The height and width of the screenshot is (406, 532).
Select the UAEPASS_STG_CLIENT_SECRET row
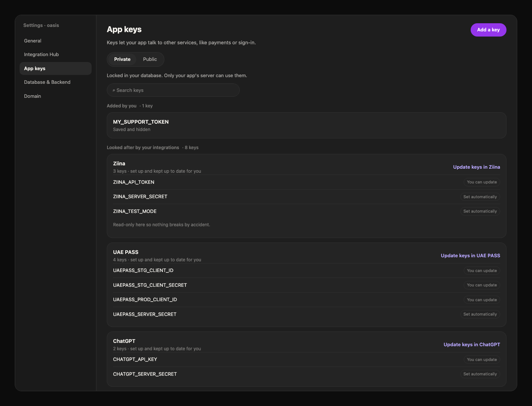307,285
